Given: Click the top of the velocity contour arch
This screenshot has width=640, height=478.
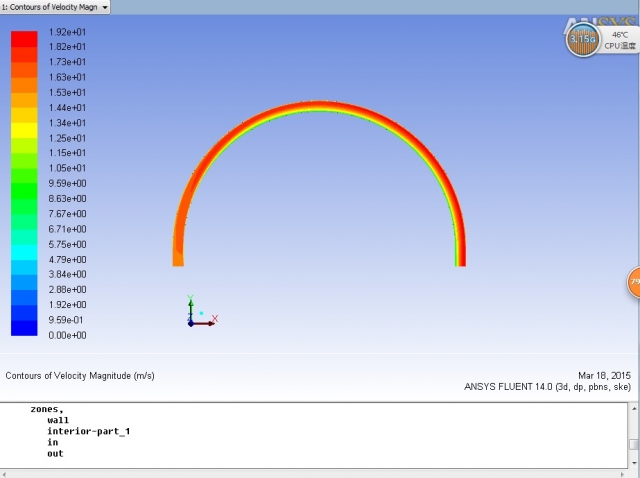Looking at the screenshot, I should pos(318,106).
